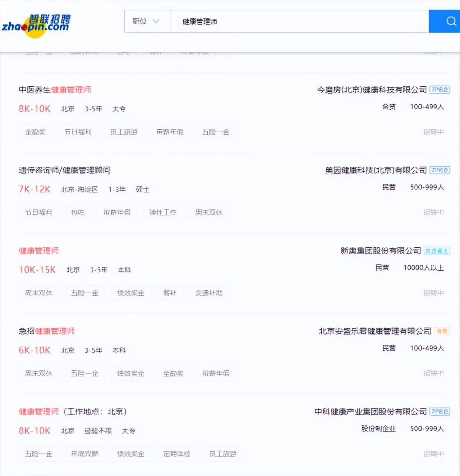This screenshot has width=460, height=476.
Task: Open job listing 遗传咨询师/健康管理顾问
Action: (x=65, y=170)
